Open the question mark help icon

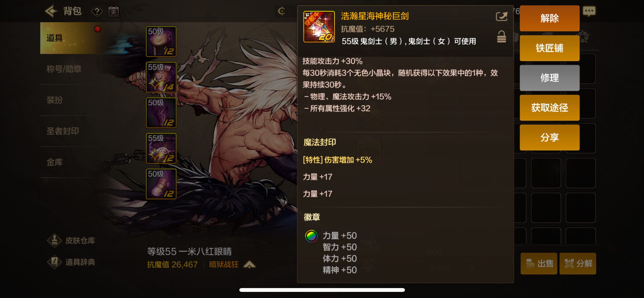[x=97, y=11]
